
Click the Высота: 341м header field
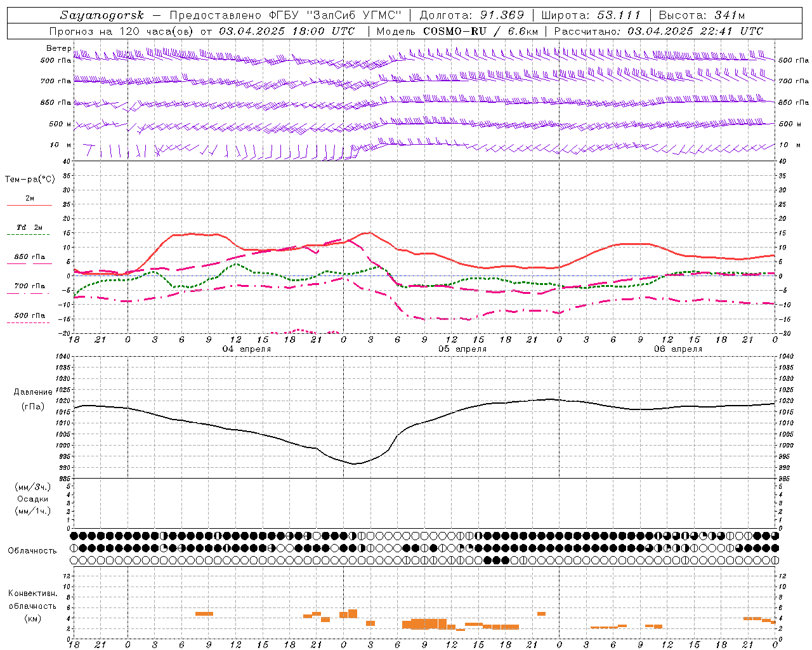[x=702, y=15]
